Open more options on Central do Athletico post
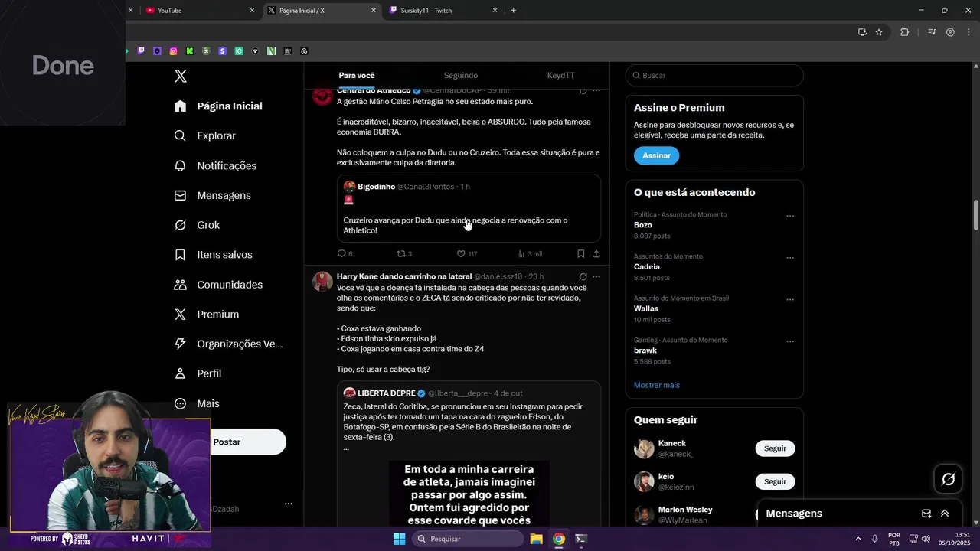980x551 pixels. pyautogui.click(x=596, y=90)
